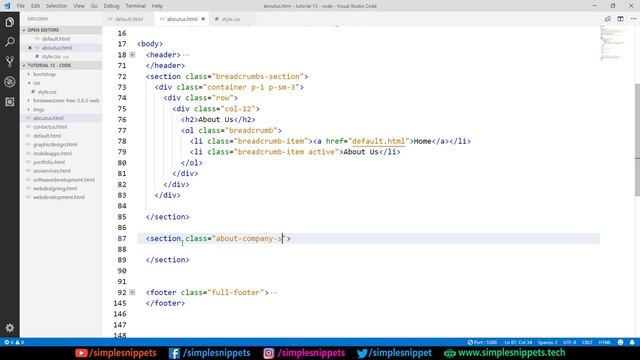640x360 pixels.
Task: Open the More Actions ellipsis in editor toolbar
Action: coord(633,19)
